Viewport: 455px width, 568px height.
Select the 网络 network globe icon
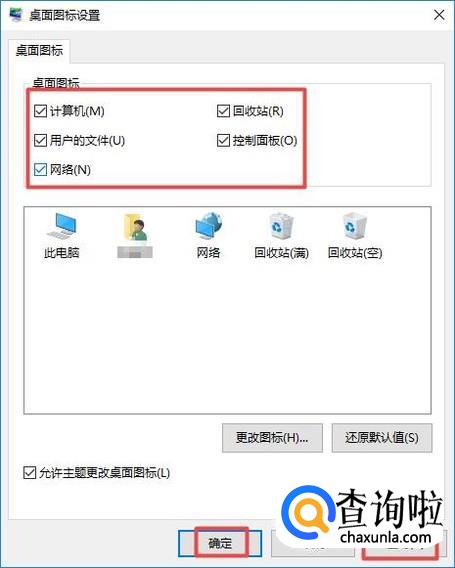[208, 226]
